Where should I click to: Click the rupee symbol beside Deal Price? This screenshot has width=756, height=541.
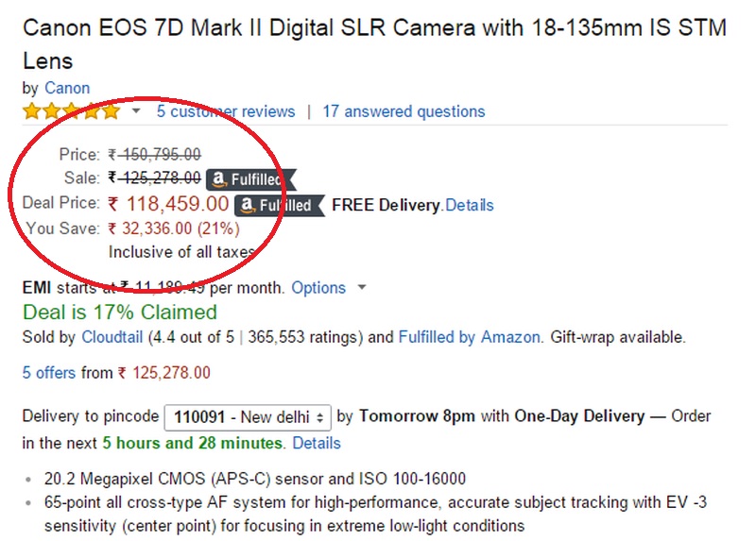coord(112,204)
